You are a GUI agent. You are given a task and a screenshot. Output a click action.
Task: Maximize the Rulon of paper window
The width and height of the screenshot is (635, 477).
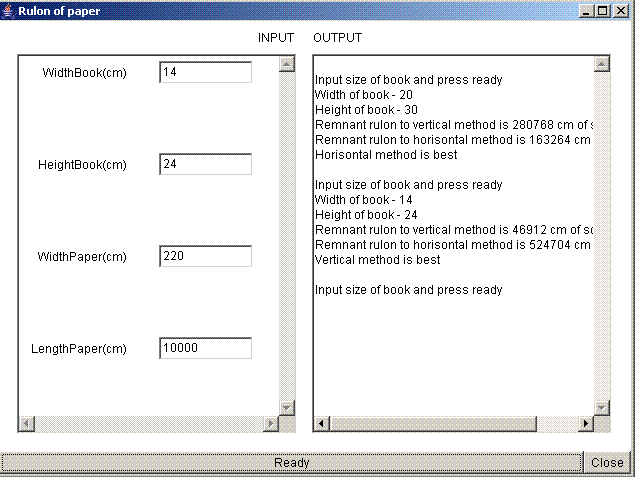point(602,10)
